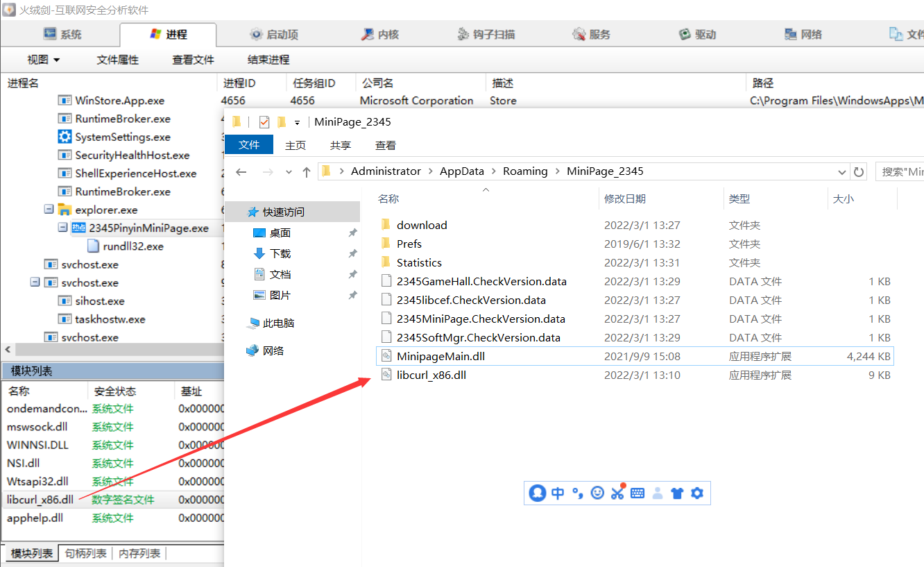Open the 服务 tab
The image size is (924, 567).
click(x=591, y=35)
